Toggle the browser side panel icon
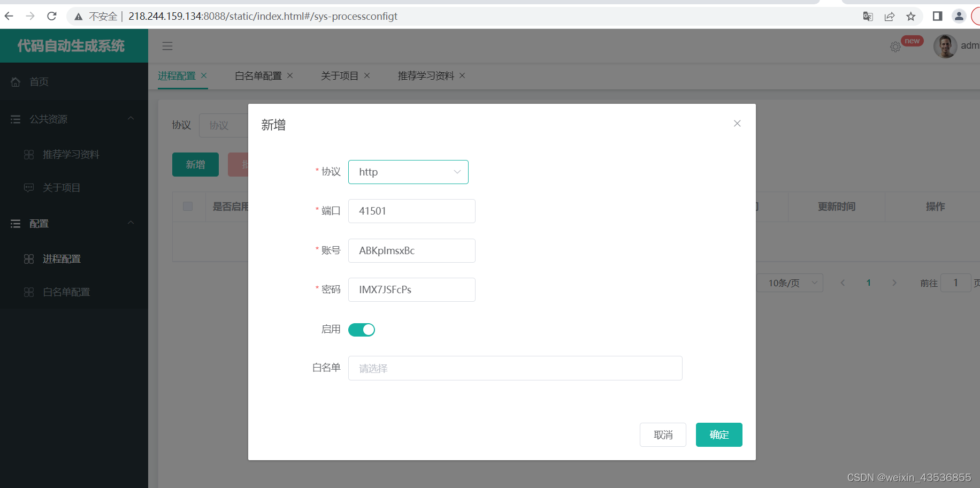 tap(937, 16)
